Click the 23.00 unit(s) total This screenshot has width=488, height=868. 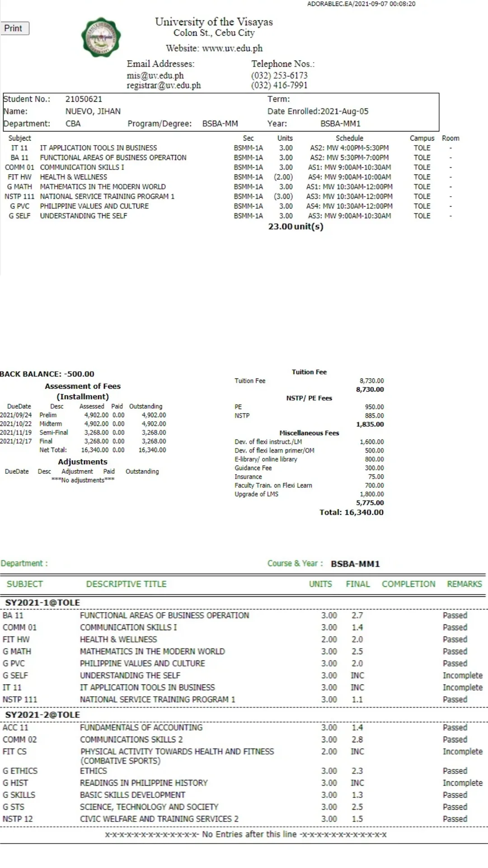(296, 226)
